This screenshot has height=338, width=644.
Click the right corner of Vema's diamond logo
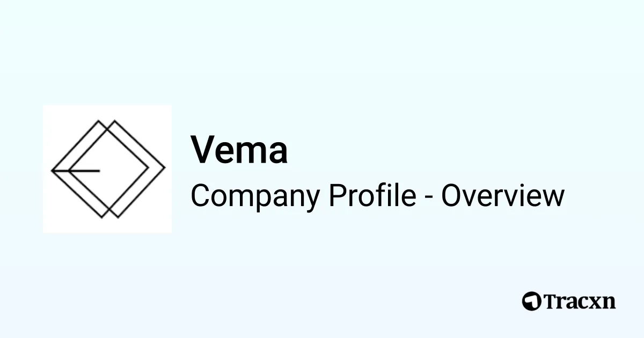164,168
